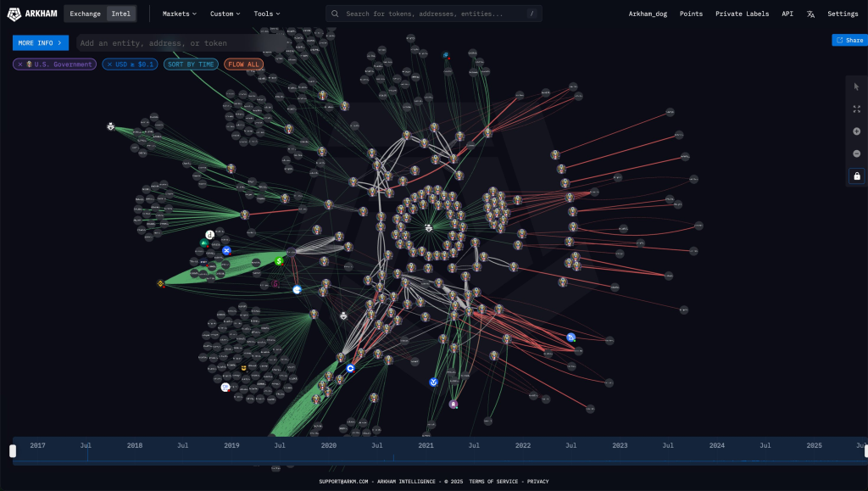Open the Tools dropdown menu
Screen dimensions: 868x491
click(266, 14)
